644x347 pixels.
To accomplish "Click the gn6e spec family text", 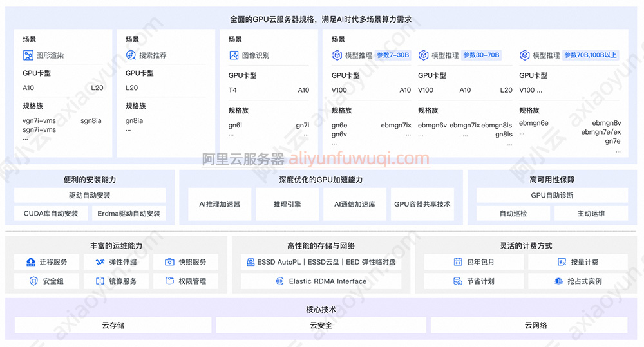I will coord(339,126).
